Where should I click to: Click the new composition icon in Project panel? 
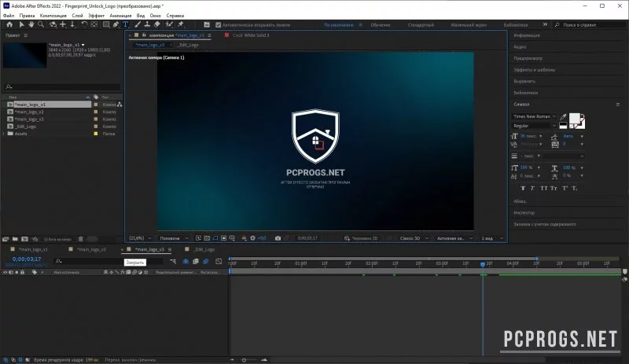coord(25,239)
